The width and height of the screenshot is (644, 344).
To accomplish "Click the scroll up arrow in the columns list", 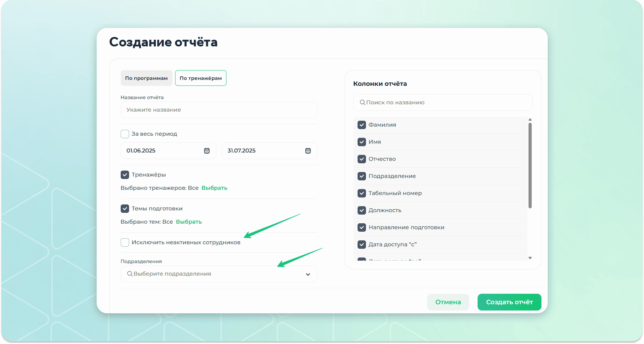I will coord(530,120).
